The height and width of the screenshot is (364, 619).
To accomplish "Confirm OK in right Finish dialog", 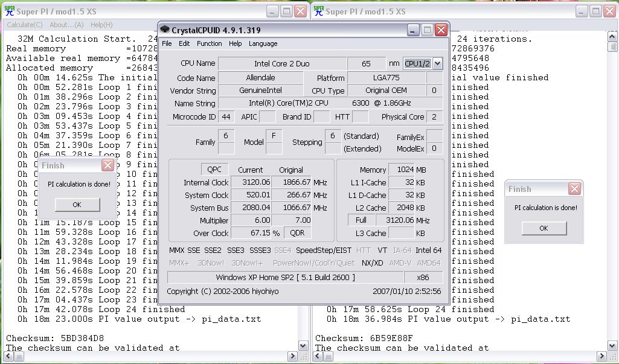I will click(544, 228).
